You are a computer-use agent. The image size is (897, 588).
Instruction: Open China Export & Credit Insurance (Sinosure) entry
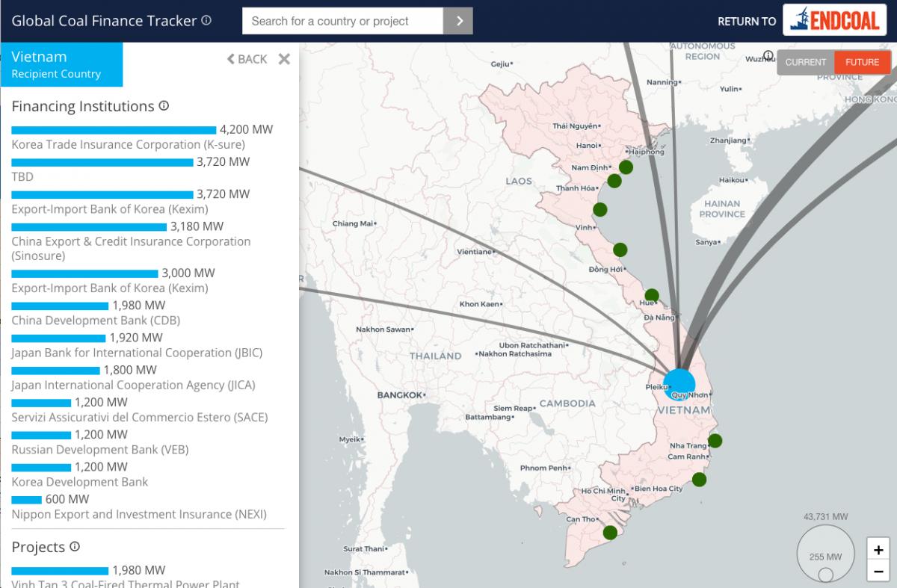(131, 249)
